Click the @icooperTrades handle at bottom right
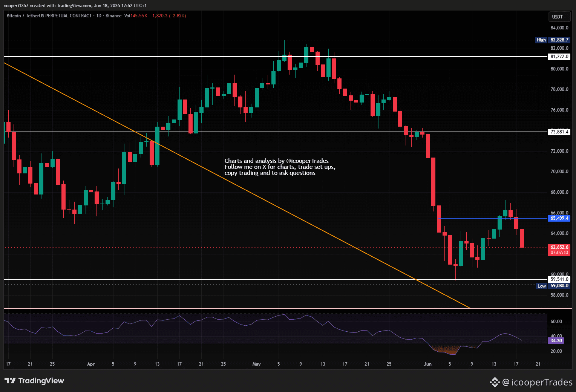 [538, 382]
